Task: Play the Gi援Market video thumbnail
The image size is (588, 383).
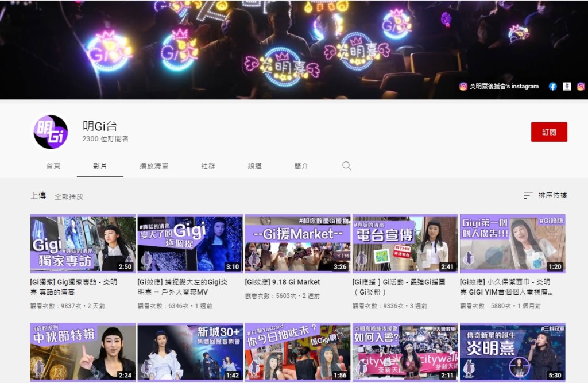Action: pyautogui.click(x=298, y=243)
